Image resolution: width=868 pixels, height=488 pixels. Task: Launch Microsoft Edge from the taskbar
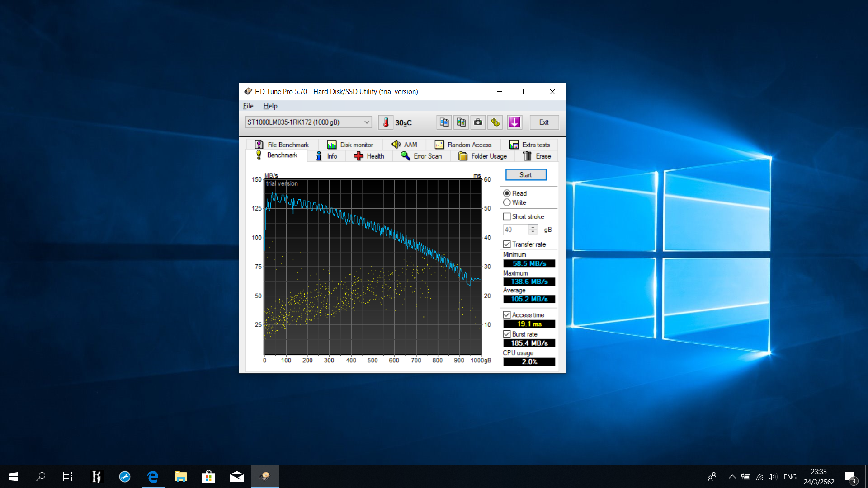(x=153, y=477)
